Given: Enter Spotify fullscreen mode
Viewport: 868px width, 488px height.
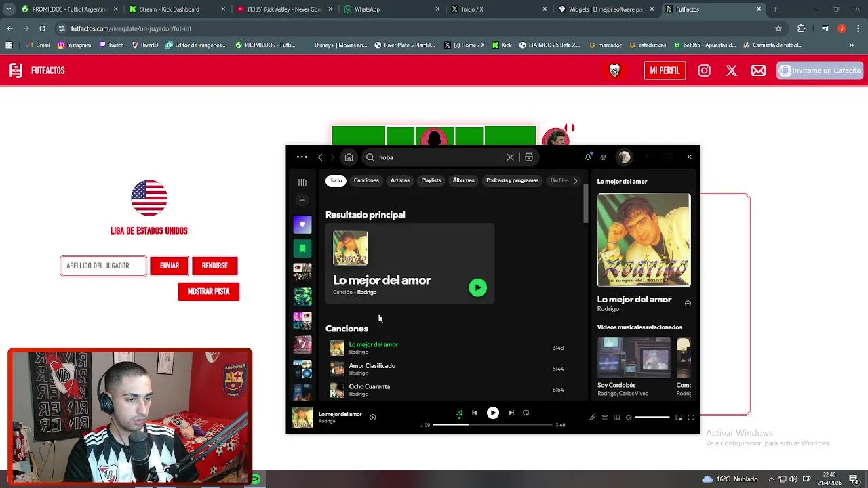Looking at the screenshot, I should point(691,418).
